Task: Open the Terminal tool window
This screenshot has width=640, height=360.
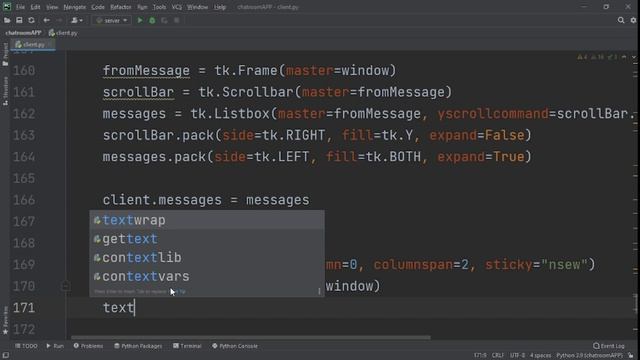Action: (187, 346)
